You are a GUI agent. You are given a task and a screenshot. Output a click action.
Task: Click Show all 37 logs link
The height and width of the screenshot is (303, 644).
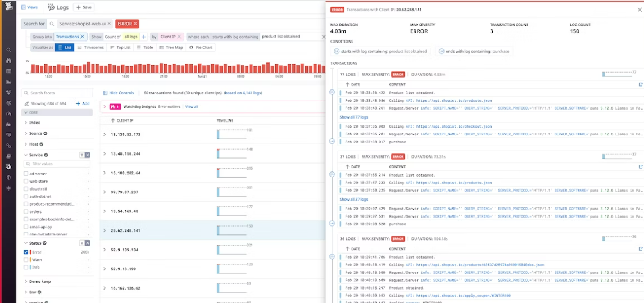tap(353, 200)
